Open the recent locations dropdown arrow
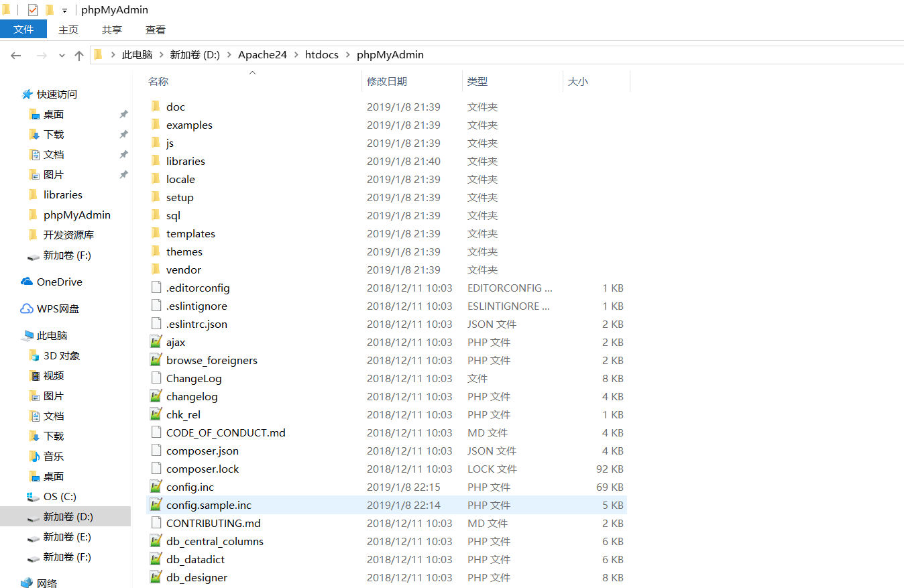This screenshot has width=904, height=588. pos(62,56)
